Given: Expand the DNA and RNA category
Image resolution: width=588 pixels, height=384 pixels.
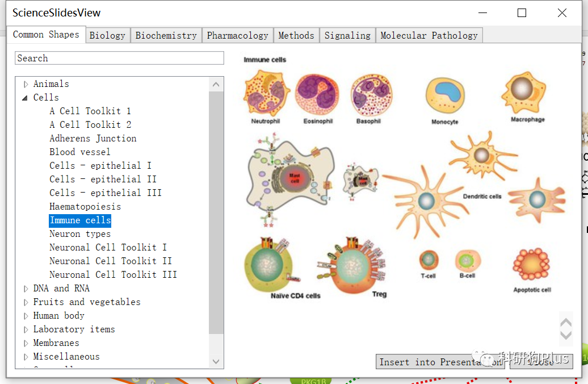Looking at the screenshot, I should coord(26,289).
